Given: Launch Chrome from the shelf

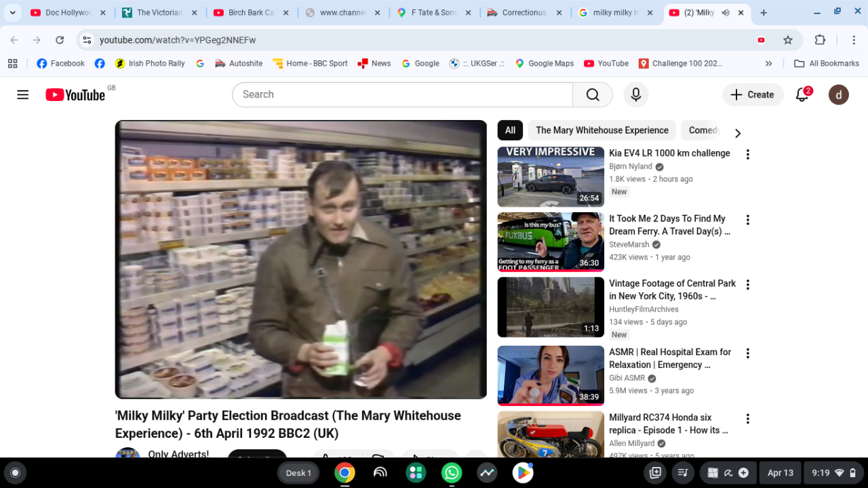Looking at the screenshot, I should coord(344,473).
